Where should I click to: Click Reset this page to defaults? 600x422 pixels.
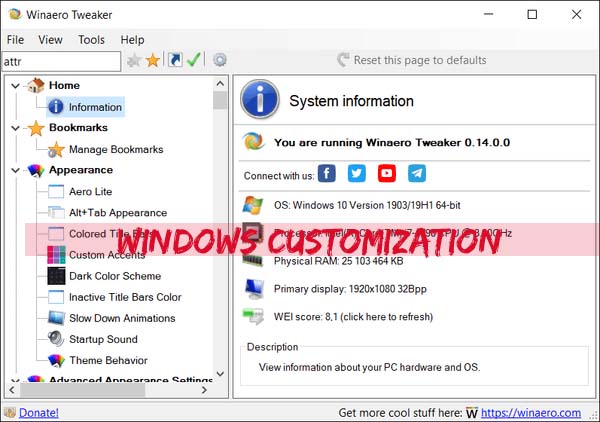412,60
